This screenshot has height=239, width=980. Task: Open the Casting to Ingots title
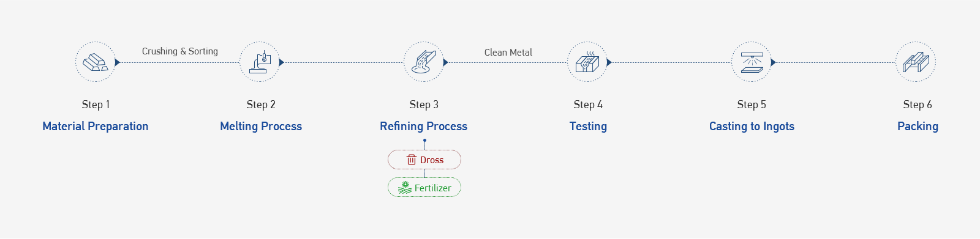coord(752,127)
